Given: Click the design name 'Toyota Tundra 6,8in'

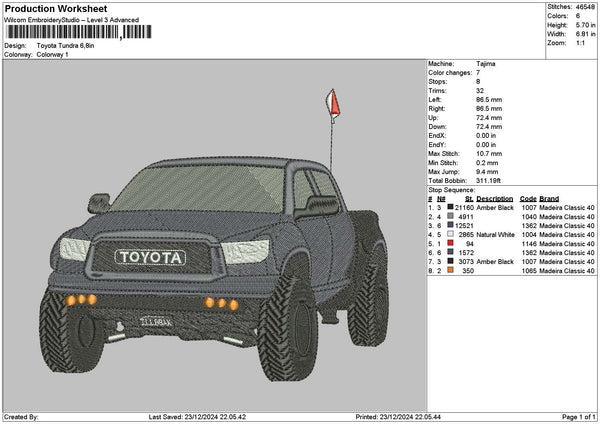Looking at the screenshot, I should tap(65, 46).
